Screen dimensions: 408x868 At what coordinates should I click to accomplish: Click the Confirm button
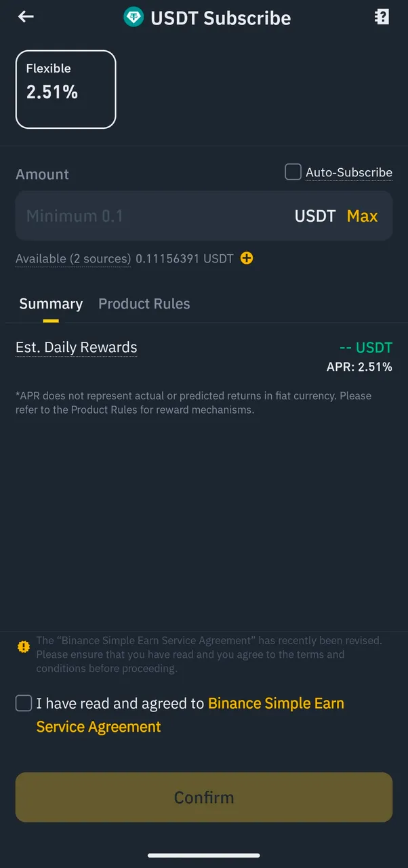click(x=204, y=797)
